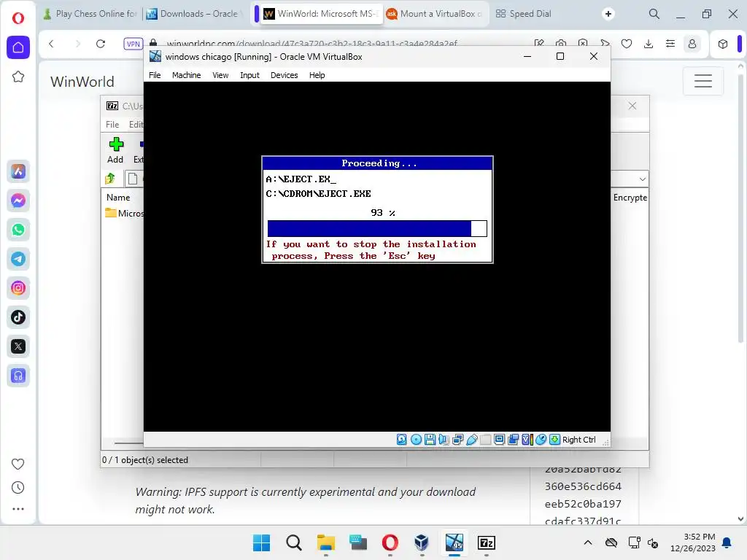Open the File menu in 7-Zip window

112,124
